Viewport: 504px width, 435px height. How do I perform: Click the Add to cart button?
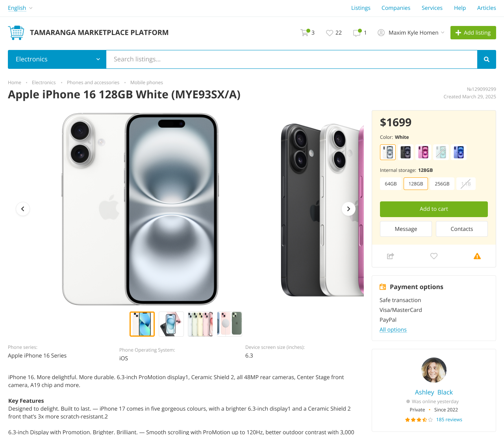434,209
